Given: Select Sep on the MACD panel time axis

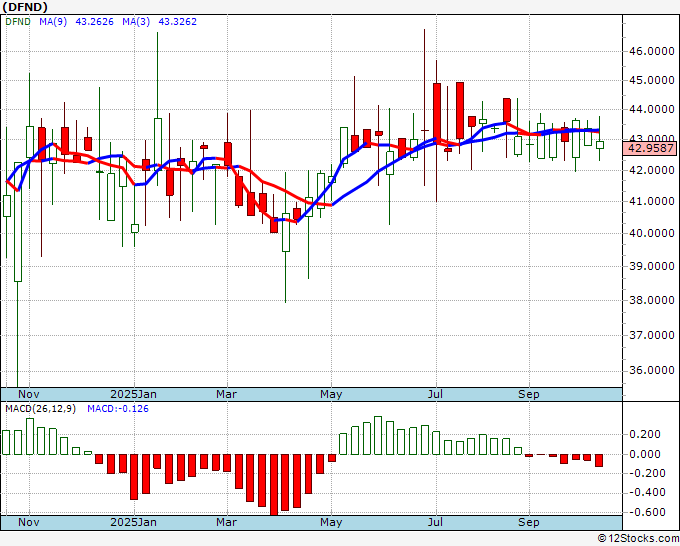Looking at the screenshot, I should coord(529,522).
